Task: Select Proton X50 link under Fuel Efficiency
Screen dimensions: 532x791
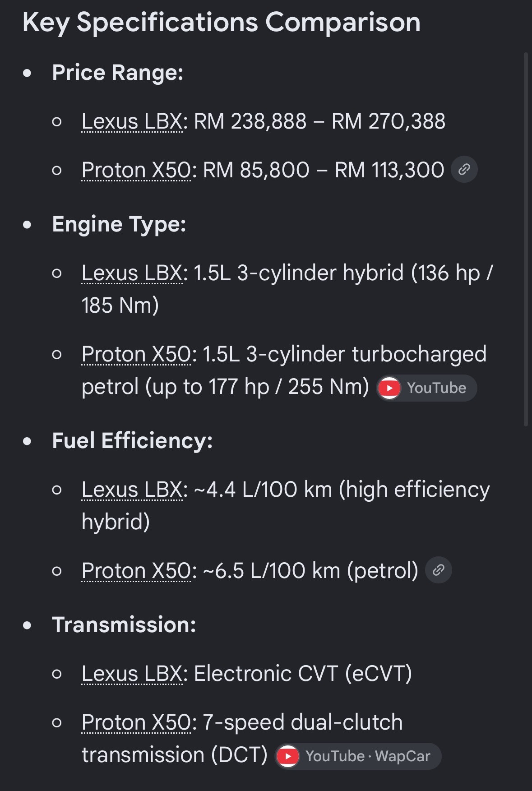Action: coord(136,571)
